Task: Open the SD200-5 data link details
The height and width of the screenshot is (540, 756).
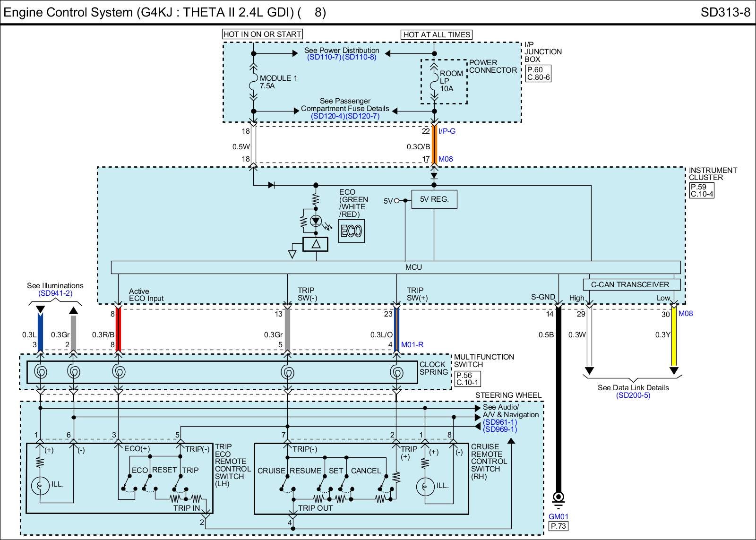Action: [633, 395]
